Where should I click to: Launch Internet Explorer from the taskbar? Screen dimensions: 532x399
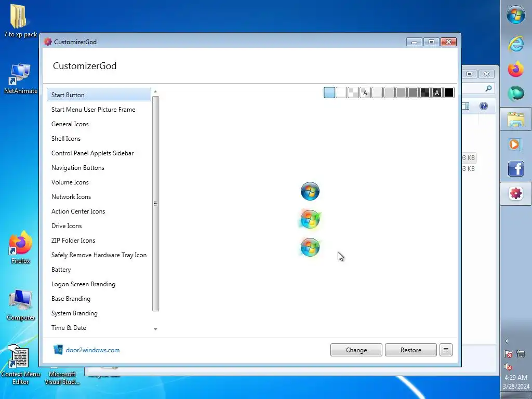pyautogui.click(x=516, y=44)
